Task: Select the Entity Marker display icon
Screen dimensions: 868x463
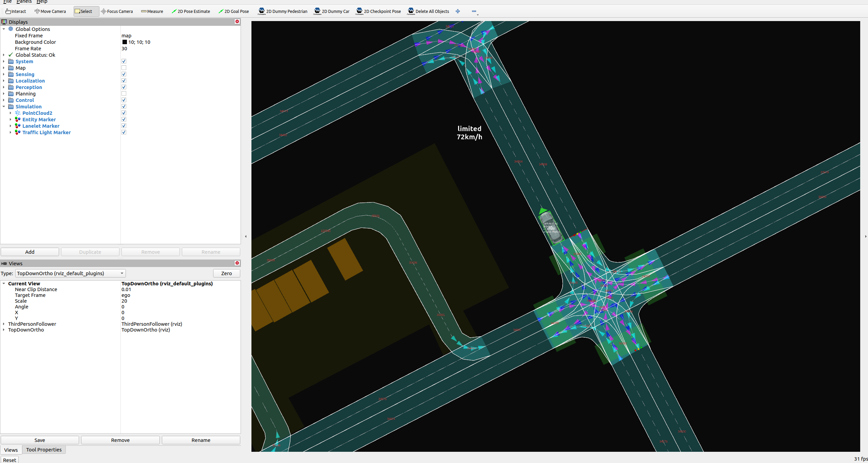Action: tap(18, 120)
